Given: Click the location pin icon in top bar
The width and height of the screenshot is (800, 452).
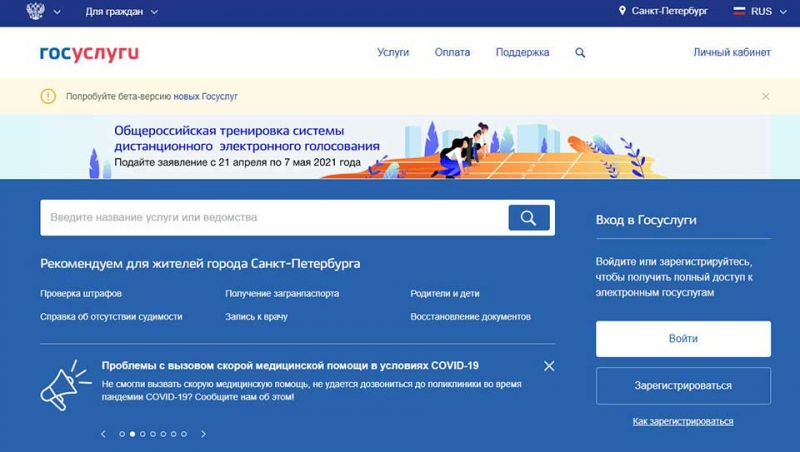Looking at the screenshot, I should pos(622,11).
